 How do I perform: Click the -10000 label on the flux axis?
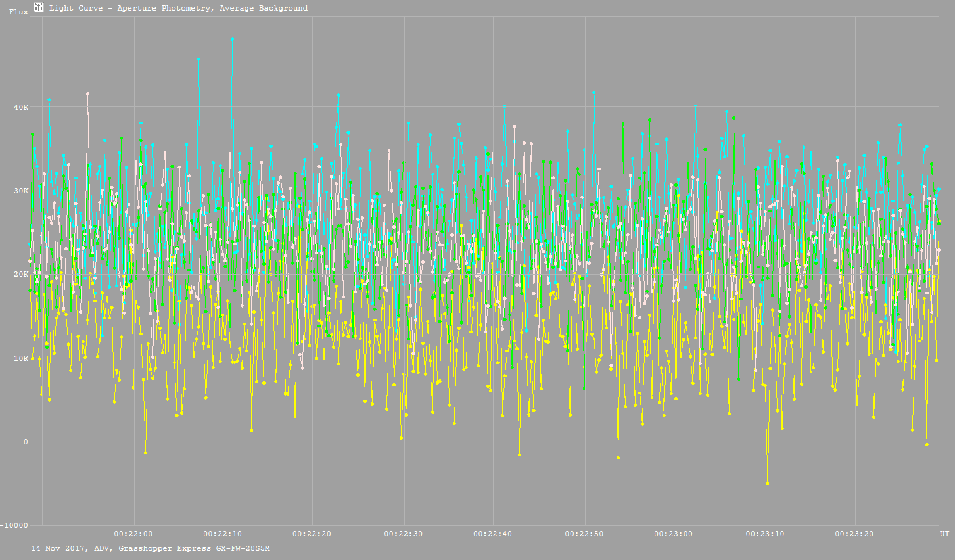coord(14,526)
